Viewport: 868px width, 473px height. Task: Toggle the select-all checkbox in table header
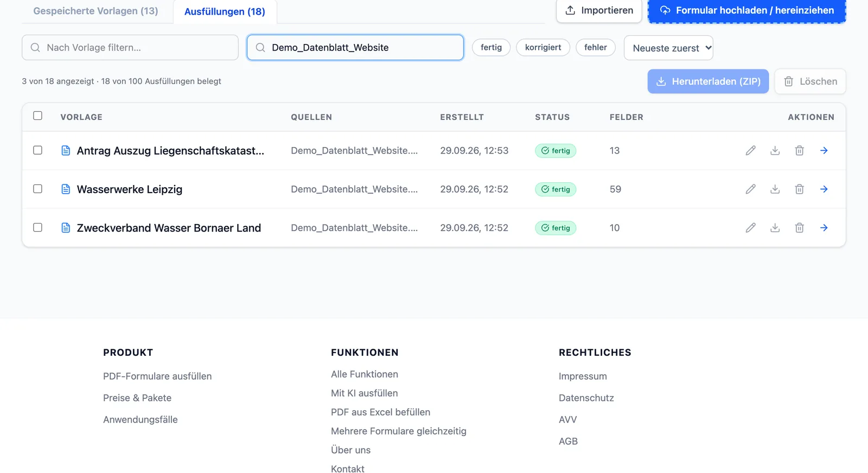pos(37,116)
